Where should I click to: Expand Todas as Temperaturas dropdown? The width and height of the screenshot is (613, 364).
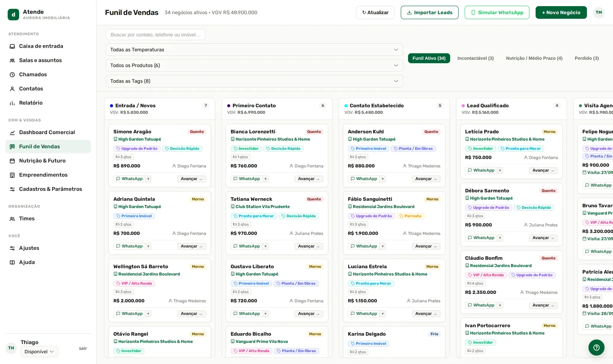coord(254,50)
